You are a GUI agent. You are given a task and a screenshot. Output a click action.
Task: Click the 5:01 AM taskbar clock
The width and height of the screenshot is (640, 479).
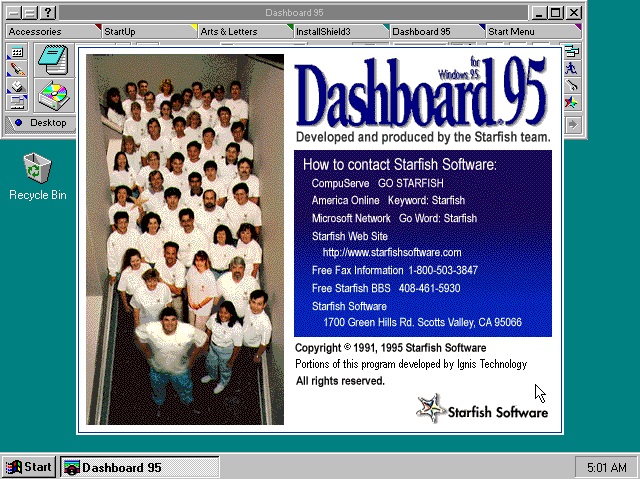tap(607, 467)
